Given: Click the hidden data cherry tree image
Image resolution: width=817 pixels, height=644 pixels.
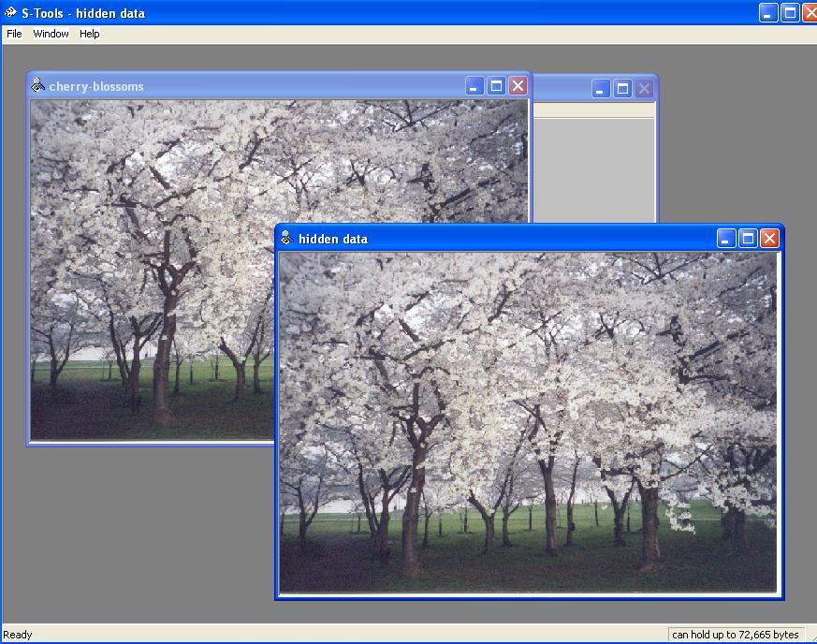Looking at the screenshot, I should tap(529, 422).
